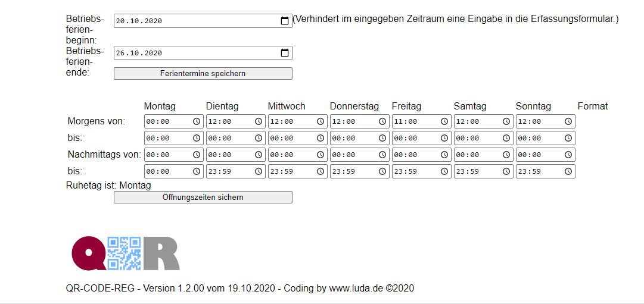Click clock icon in Freitag 11:00 time field
Viewport: 644px width, 304px height.
[x=444, y=121]
